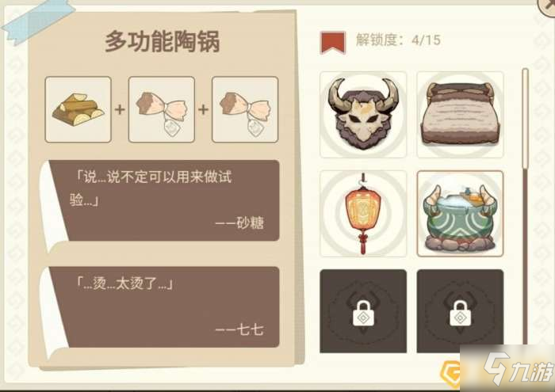Click the last fabric ingredient slot
The height and width of the screenshot is (392, 555).
(x=245, y=109)
